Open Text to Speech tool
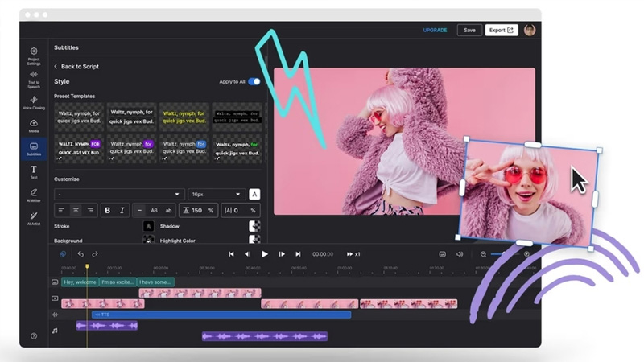This screenshot has width=644, height=362. [34, 80]
